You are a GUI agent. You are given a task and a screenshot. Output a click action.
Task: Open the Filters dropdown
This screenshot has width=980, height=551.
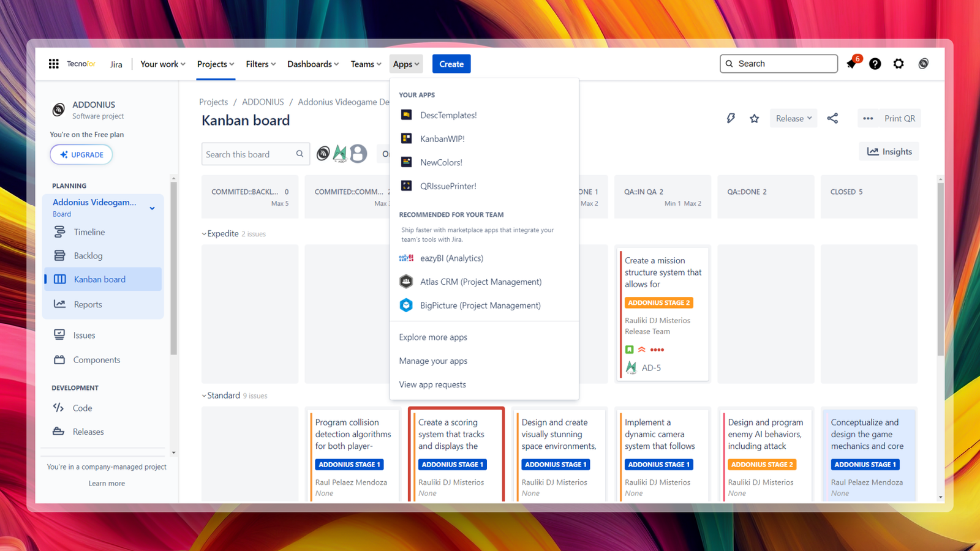260,64
